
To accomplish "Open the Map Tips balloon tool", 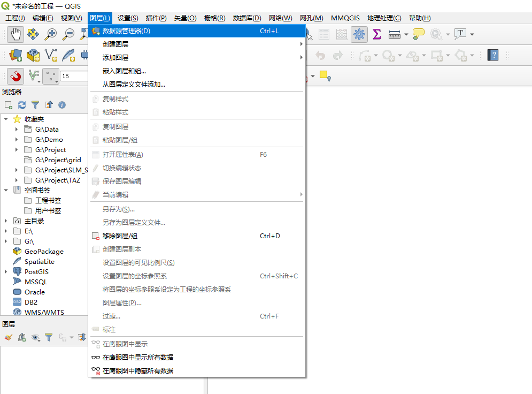I will (418, 34).
